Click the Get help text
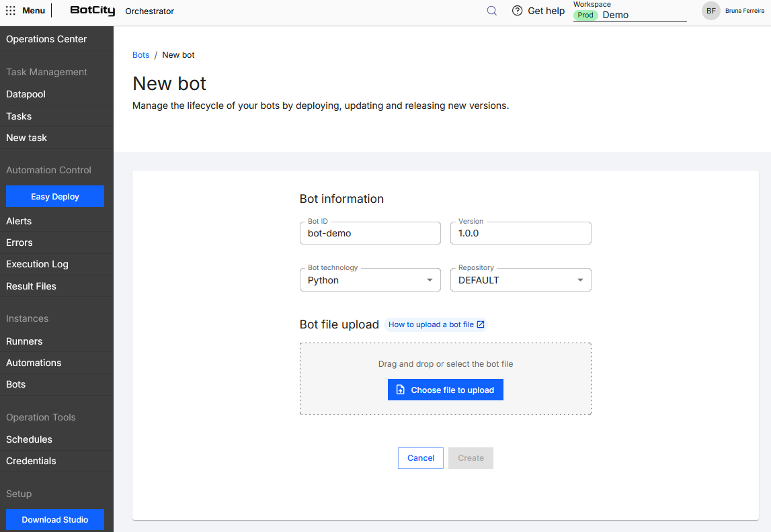Image resolution: width=771 pixels, height=532 pixels. pos(546,11)
